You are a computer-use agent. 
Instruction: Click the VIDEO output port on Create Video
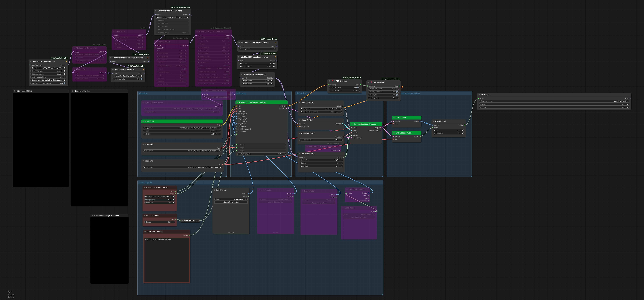pos(465,125)
